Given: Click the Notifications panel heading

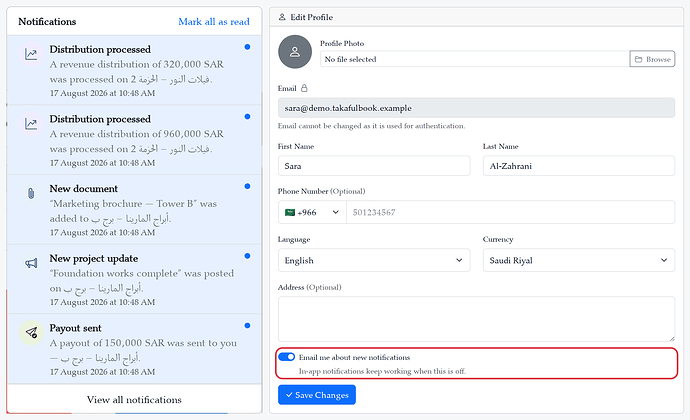Looking at the screenshot, I should [47, 22].
